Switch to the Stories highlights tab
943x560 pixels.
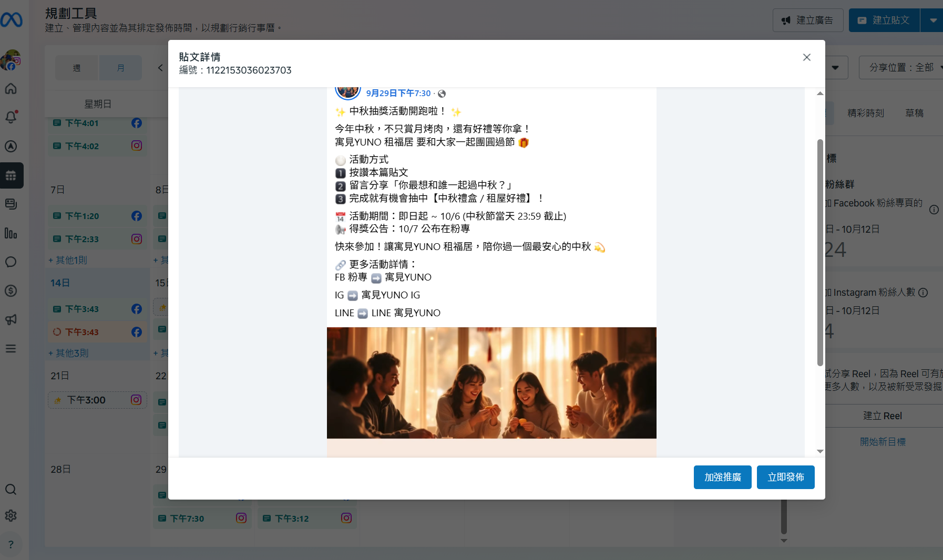click(865, 113)
